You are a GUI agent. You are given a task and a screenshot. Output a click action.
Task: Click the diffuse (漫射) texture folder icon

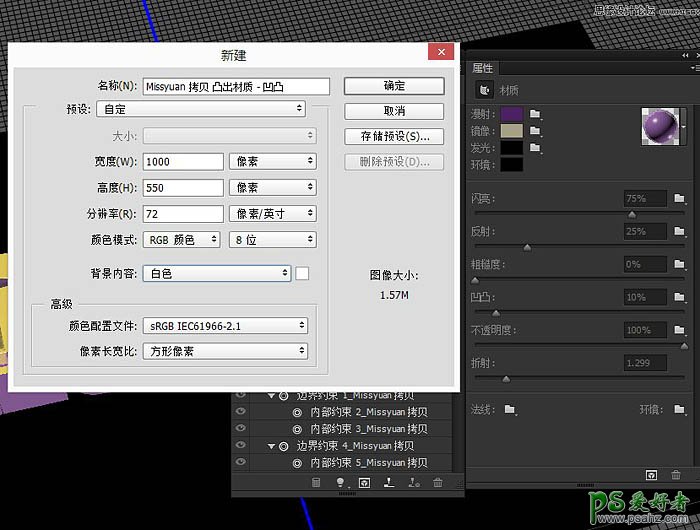(x=535, y=115)
